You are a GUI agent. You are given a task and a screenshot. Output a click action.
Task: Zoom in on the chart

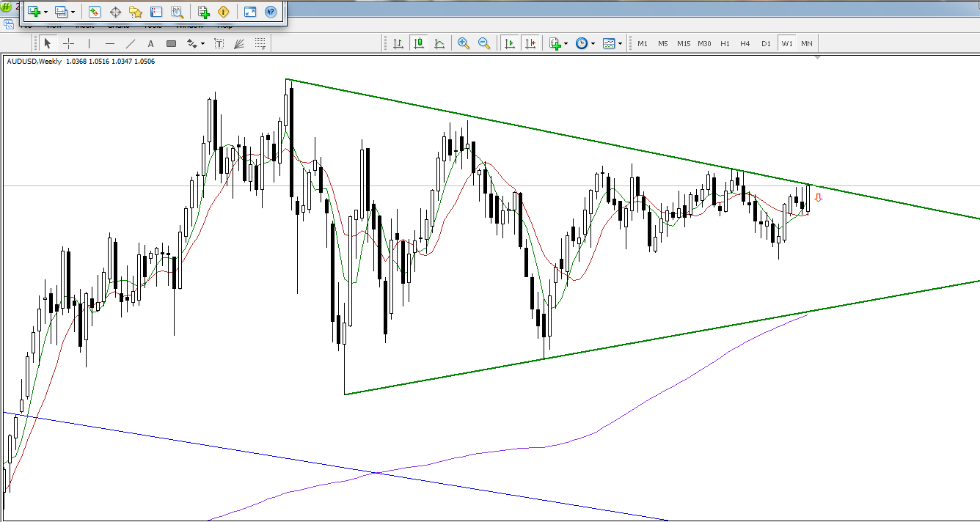tap(464, 44)
